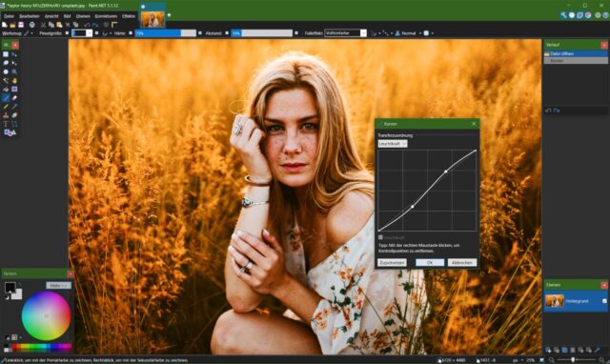Select the Ellipse Select tool
610x364 pixels.
6,72
